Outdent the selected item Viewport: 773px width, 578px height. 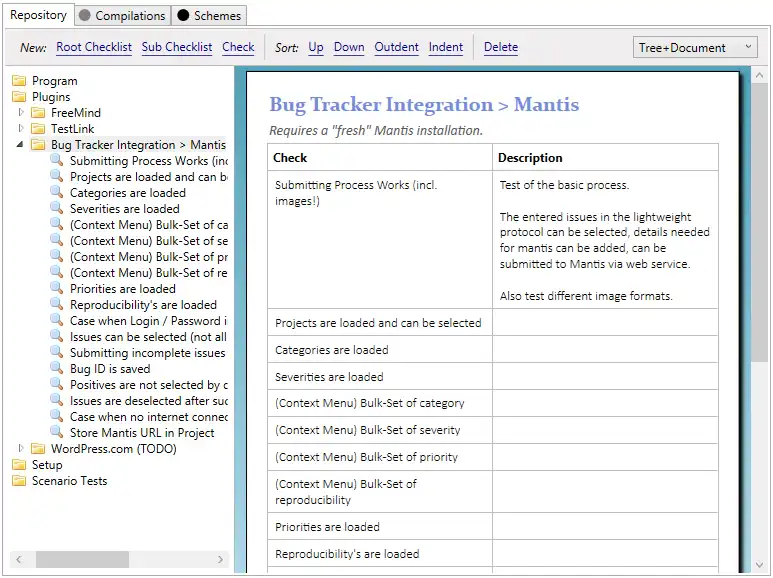point(396,47)
